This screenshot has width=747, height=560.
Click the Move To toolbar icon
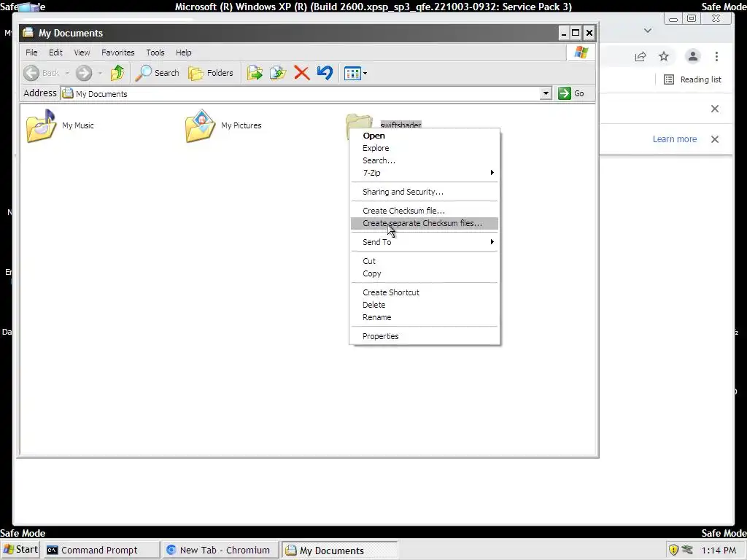255,73
